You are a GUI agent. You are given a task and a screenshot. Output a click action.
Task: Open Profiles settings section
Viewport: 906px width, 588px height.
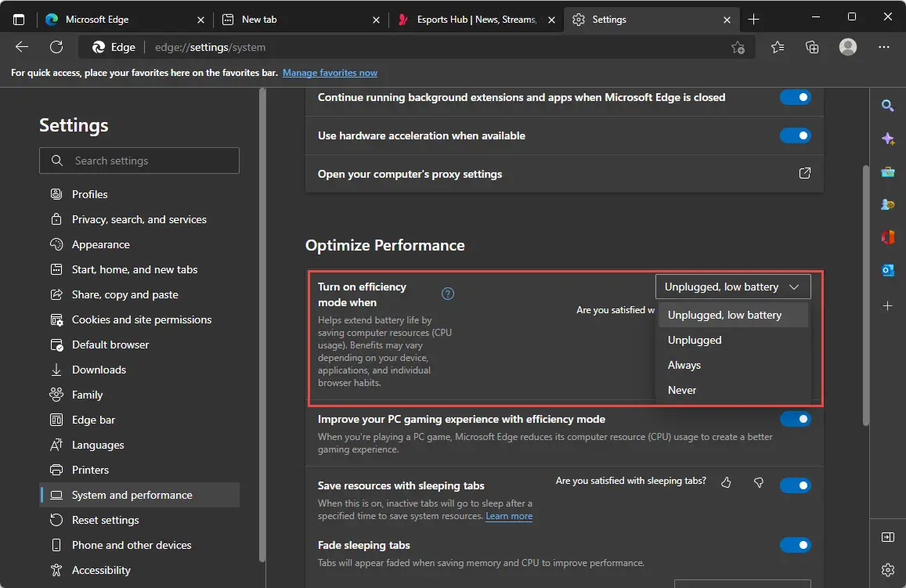point(139,194)
